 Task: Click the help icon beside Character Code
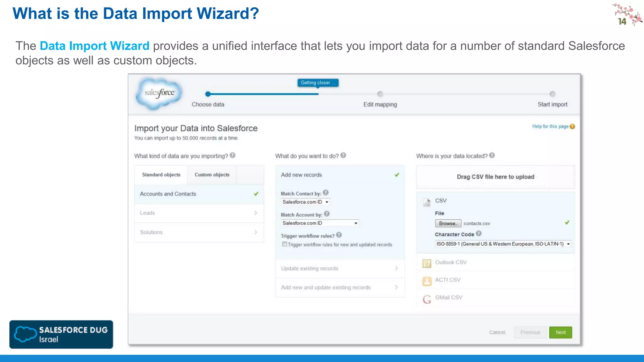[x=479, y=233]
